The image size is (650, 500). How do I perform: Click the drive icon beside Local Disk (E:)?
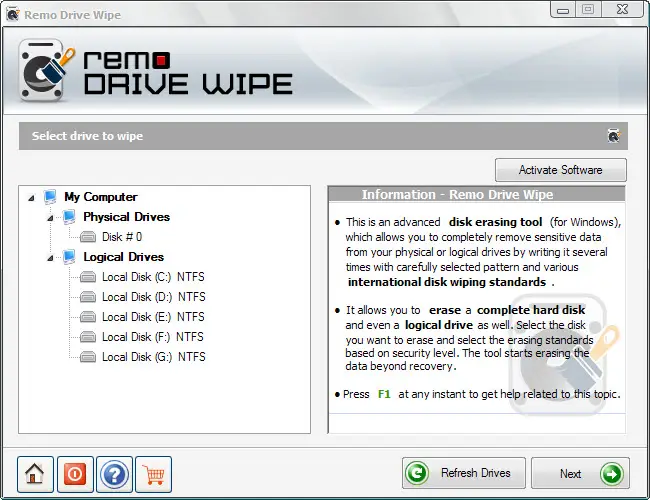coord(88,317)
